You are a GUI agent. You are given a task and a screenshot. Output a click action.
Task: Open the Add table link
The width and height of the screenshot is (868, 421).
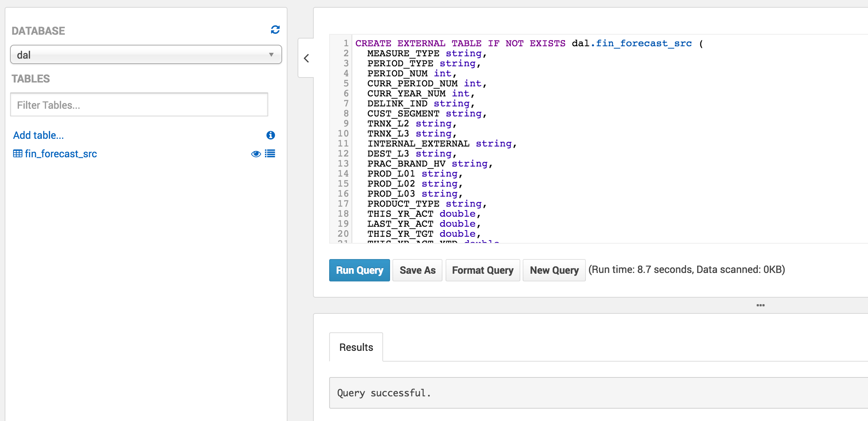(39, 135)
